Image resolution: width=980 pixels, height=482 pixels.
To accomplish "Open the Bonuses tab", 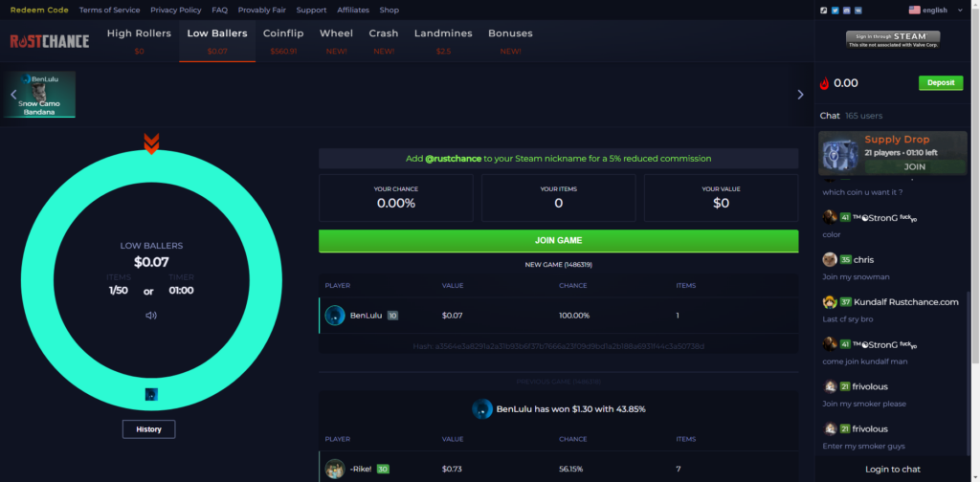I will (511, 41).
